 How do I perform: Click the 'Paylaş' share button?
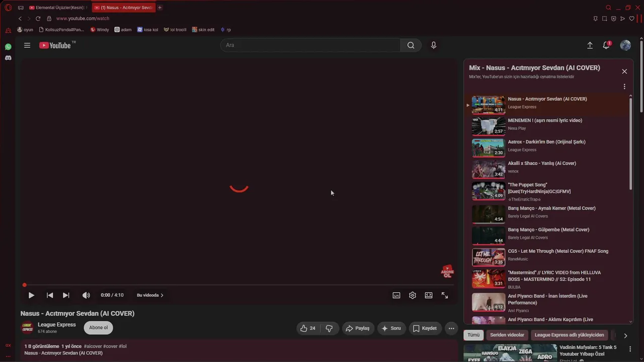[x=357, y=328]
